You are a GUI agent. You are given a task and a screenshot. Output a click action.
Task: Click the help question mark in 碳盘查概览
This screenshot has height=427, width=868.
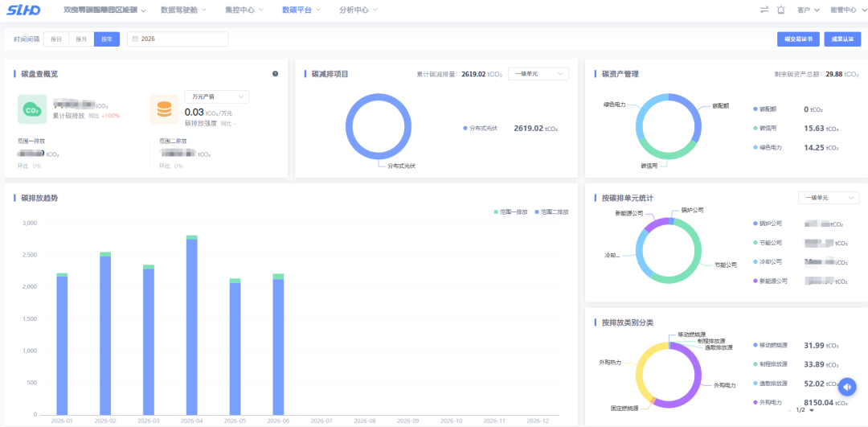pos(275,74)
